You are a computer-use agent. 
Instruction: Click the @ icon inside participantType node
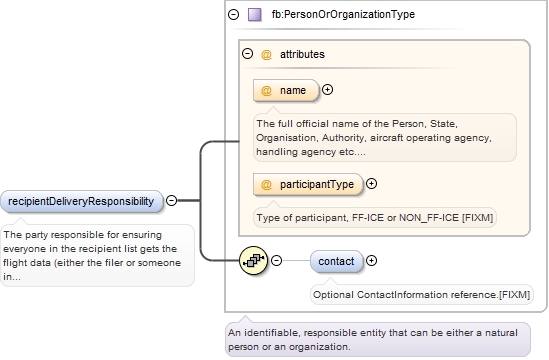pyautogui.click(x=266, y=185)
